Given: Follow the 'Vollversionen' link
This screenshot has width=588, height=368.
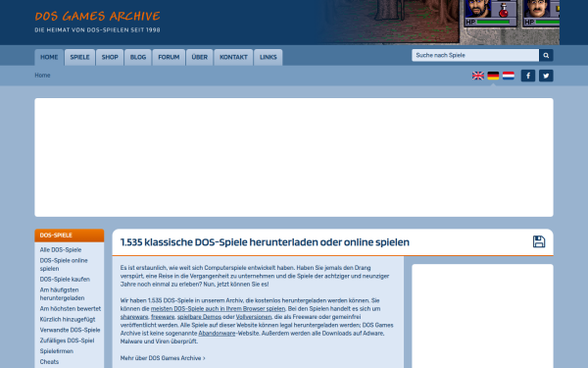Looking at the screenshot, I should (254, 317).
